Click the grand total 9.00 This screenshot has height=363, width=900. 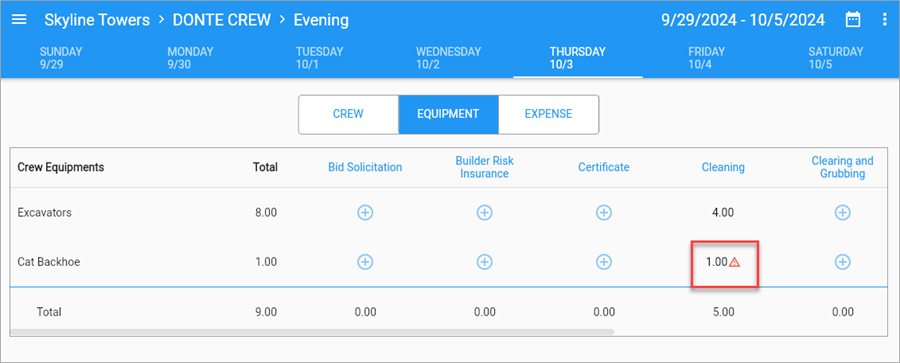click(x=266, y=312)
